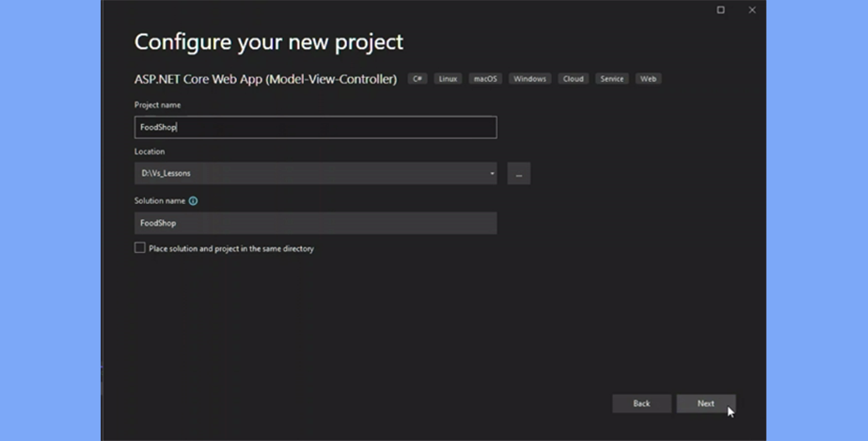Click the Next button
868x441 pixels.
(706, 403)
